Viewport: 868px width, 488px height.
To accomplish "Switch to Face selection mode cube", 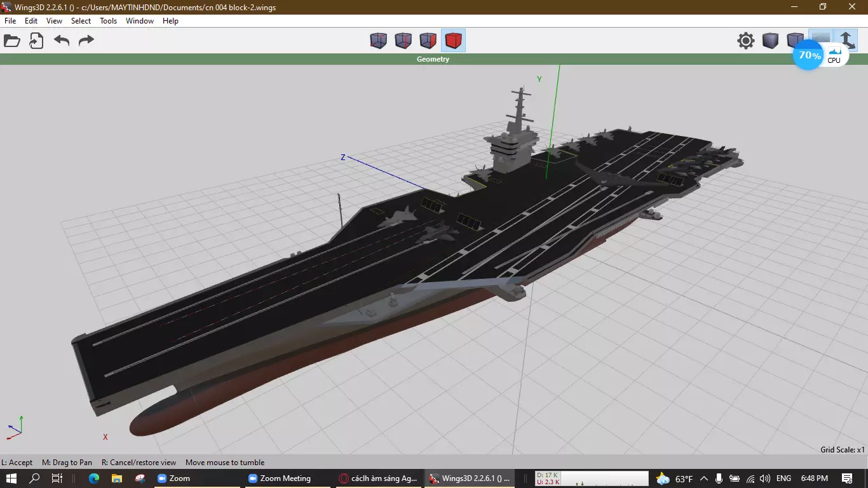I will [428, 41].
